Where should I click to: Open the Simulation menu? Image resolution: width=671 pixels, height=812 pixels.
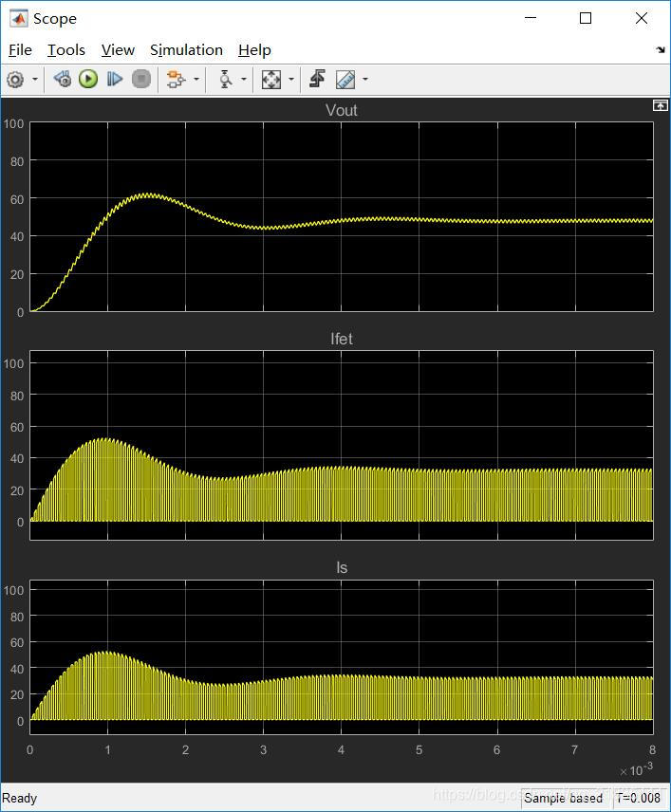[x=186, y=50]
